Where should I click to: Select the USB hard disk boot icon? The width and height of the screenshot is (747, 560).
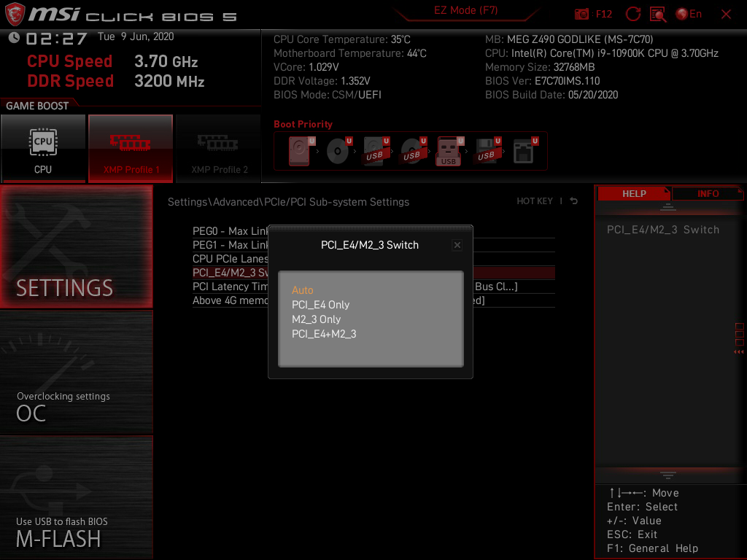coord(376,151)
